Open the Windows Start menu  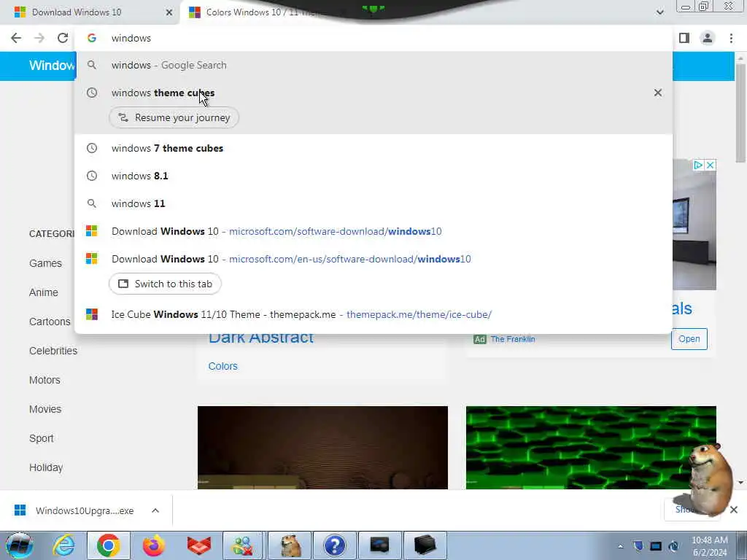click(x=19, y=545)
